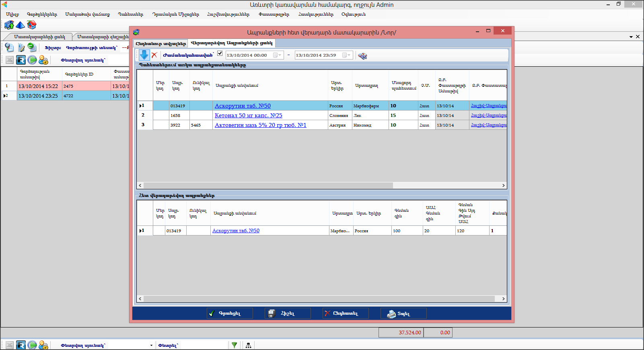Click the main window application logo icon

[x=4, y=4]
